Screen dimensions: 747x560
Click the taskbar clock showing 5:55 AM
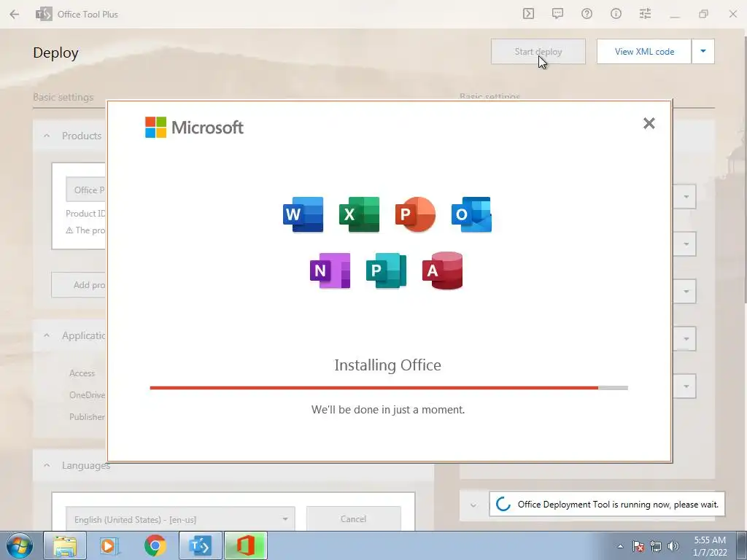pyautogui.click(x=710, y=546)
